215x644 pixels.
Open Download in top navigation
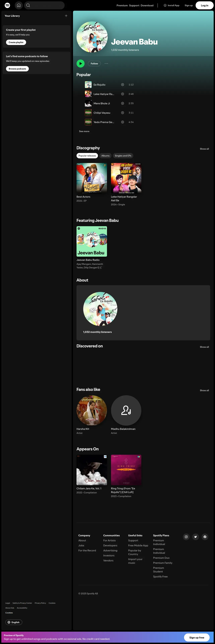tap(147, 6)
